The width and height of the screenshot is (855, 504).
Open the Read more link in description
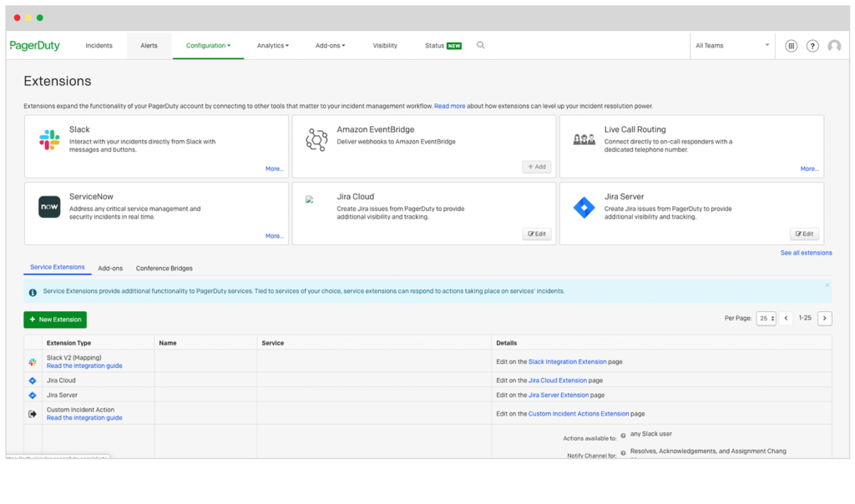pyautogui.click(x=450, y=106)
